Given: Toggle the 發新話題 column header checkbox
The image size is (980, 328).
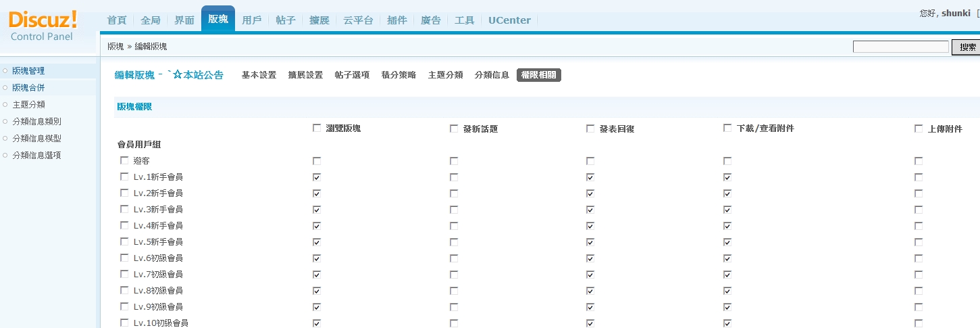Looking at the screenshot, I should (x=454, y=128).
